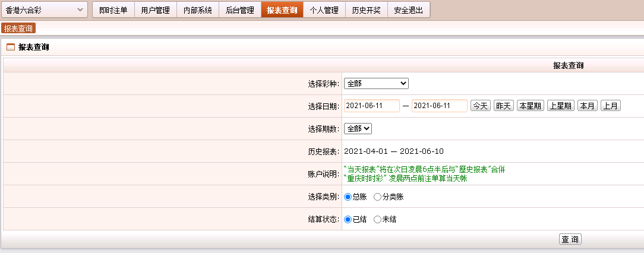Select the 分类账 radio option
The image size is (644, 253).
click(x=377, y=197)
